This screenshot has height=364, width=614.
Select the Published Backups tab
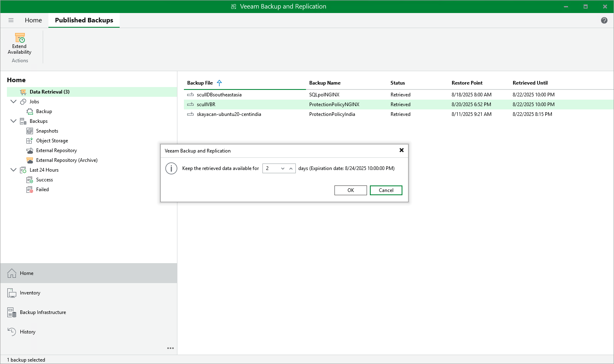pyautogui.click(x=84, y=20)
